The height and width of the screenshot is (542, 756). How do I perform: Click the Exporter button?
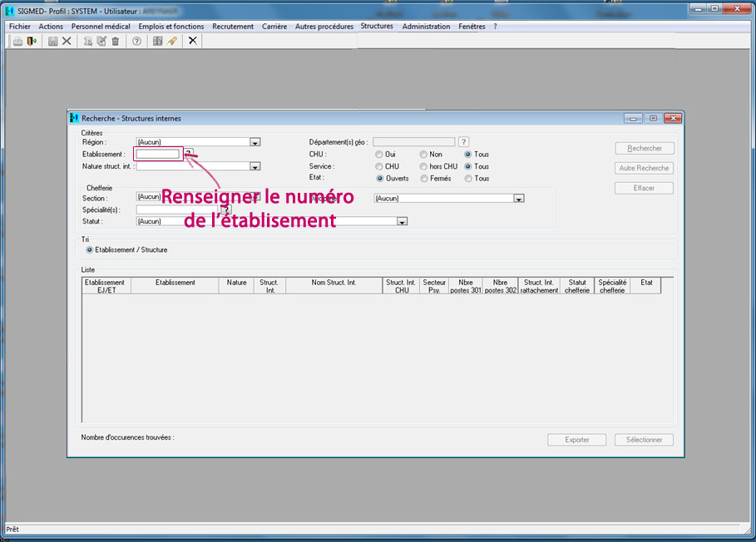coord(577,440)
